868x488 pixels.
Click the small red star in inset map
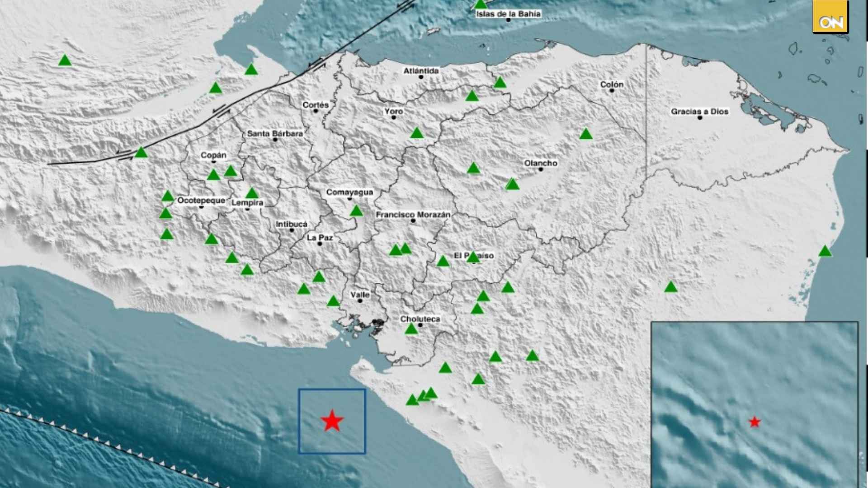click(755, 422)
